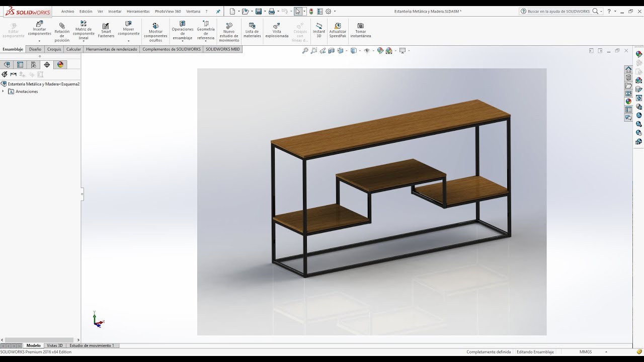Open the Herramientas menu

[x=138, y=11]
